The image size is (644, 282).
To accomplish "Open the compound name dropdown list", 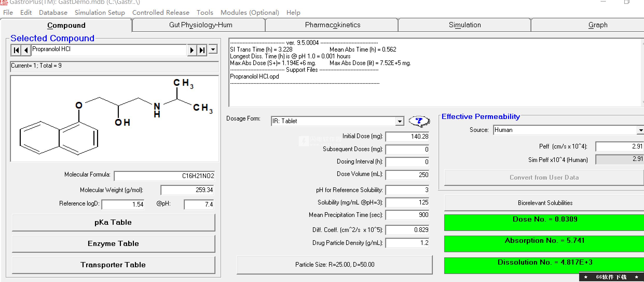I will [213, 49].
